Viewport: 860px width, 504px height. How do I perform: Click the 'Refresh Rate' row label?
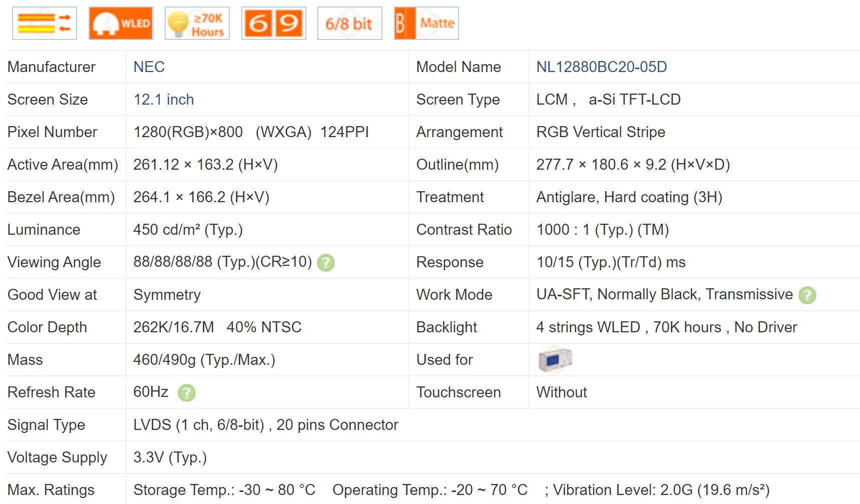pyautogui.click(x=52, y=392)
